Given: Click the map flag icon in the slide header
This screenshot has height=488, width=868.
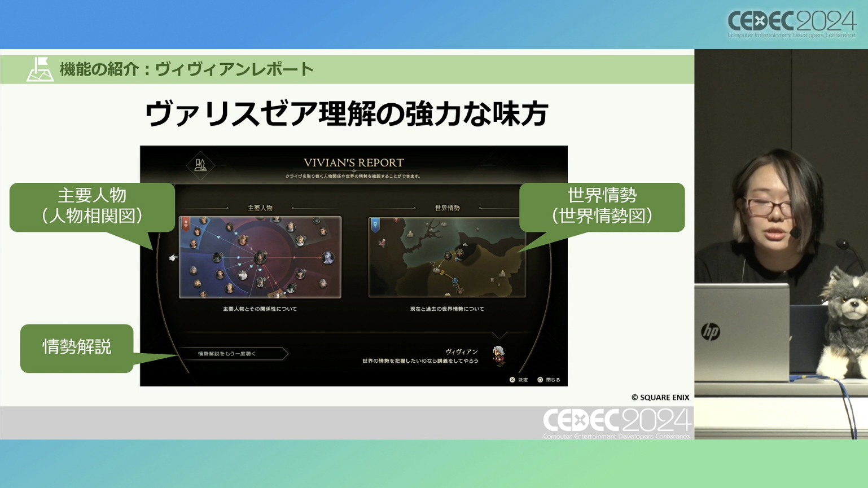Looking at the screenshot, I should 40,69.
